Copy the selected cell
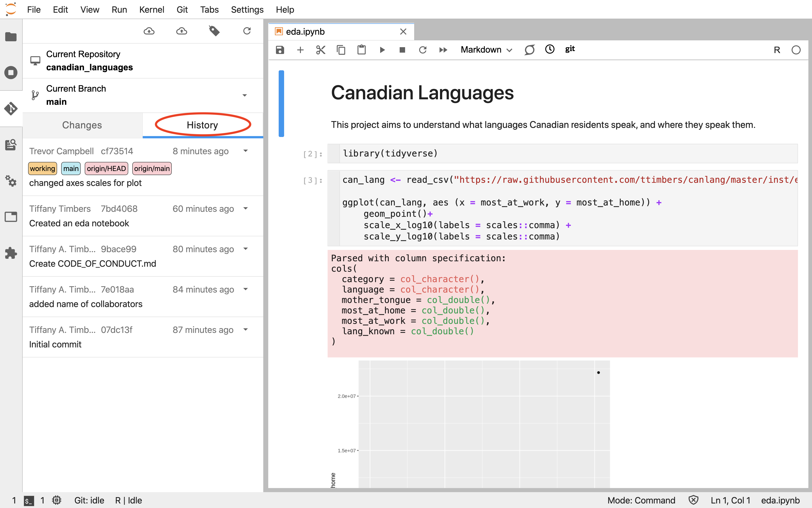Image resolution: width=812 pixels, height=508 pixels. point(341,50)
